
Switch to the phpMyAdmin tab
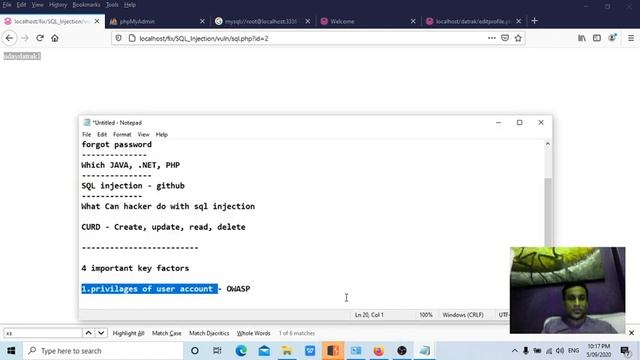(x=158, y=21)
